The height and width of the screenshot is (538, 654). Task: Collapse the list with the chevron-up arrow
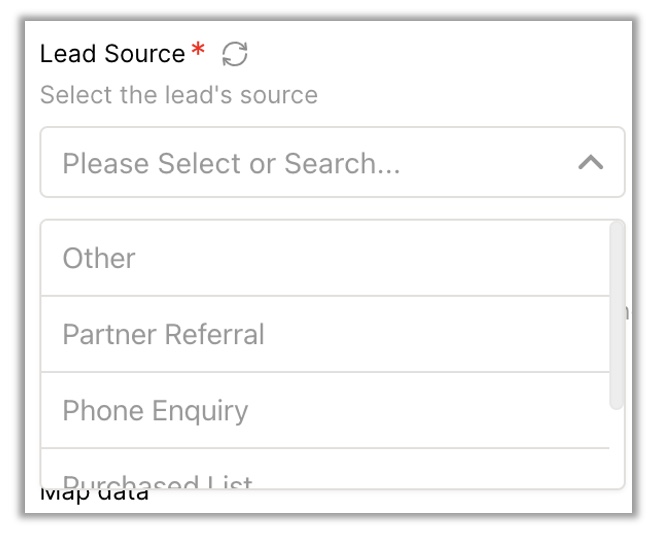point(591,162)
